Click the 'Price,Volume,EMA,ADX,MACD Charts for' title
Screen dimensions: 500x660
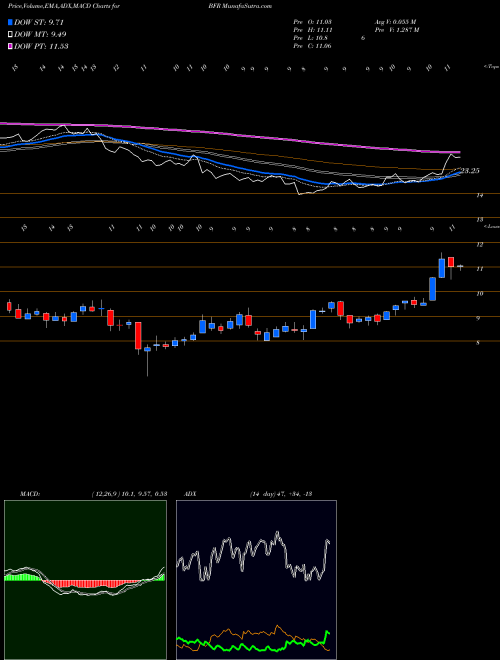click(x=64, y=6)
